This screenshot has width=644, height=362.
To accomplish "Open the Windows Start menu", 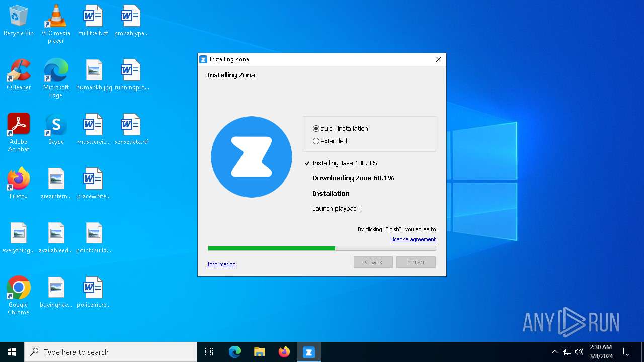I will [12, 352].
